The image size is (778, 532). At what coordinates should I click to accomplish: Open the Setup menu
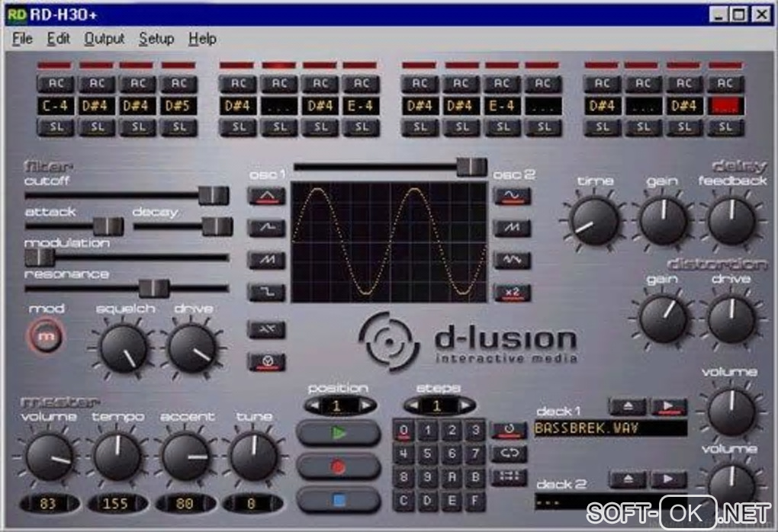coord(157,39)
